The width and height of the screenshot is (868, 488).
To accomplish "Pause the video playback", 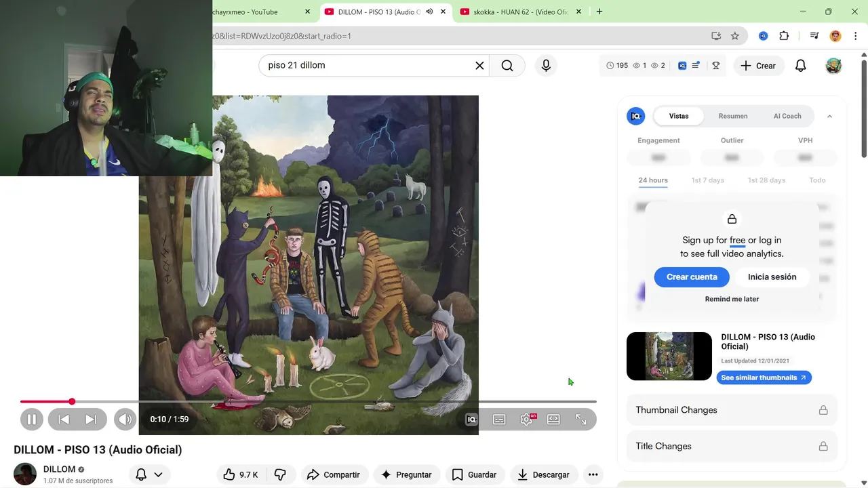I will coord(32,420).
